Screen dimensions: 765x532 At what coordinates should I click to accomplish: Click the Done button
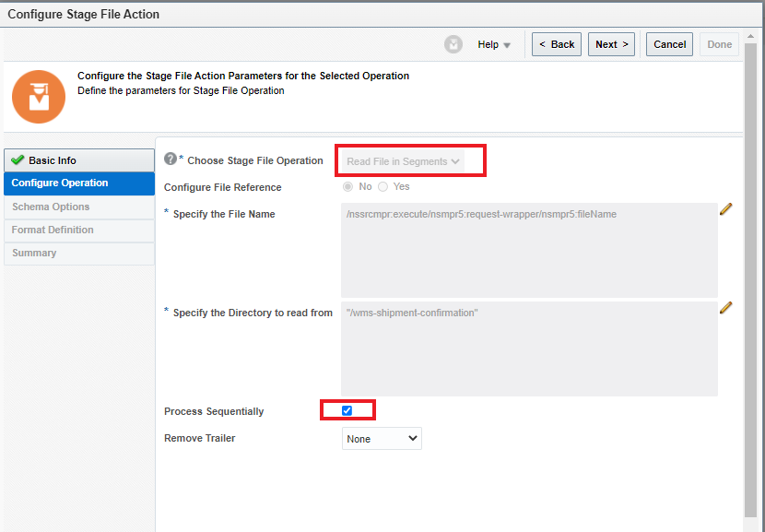pos(719,44)
